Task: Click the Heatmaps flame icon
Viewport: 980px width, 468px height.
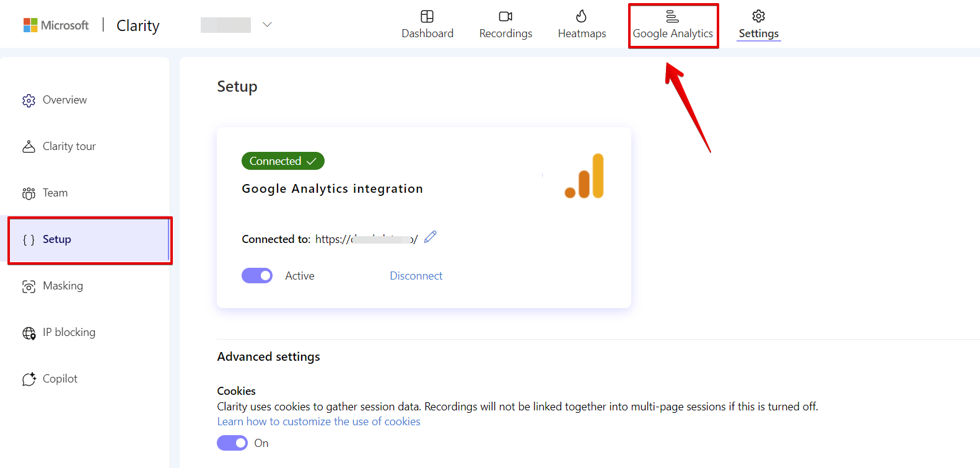Action: coord(581,16)
